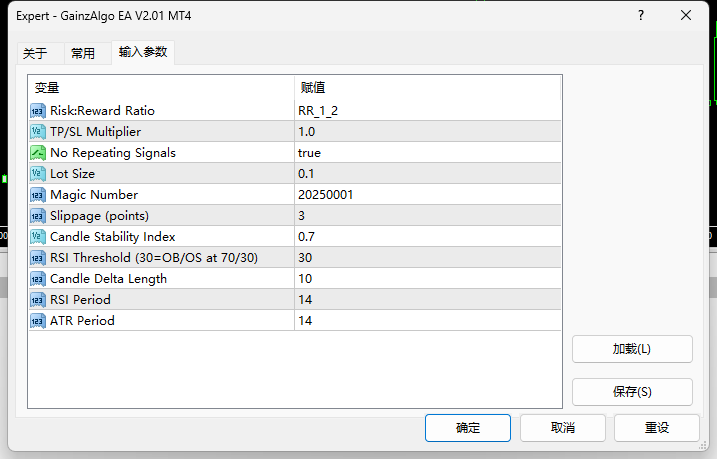Click the integer icon beside Risk:Reward Ratio
This screenshot has width=717, height=459.
(38, 111)
